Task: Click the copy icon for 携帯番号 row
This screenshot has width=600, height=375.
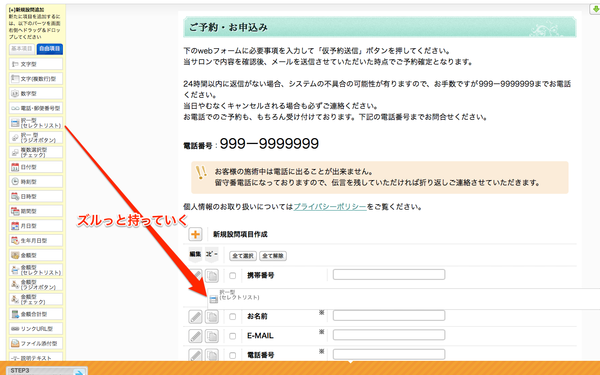Action: (212, 276)
